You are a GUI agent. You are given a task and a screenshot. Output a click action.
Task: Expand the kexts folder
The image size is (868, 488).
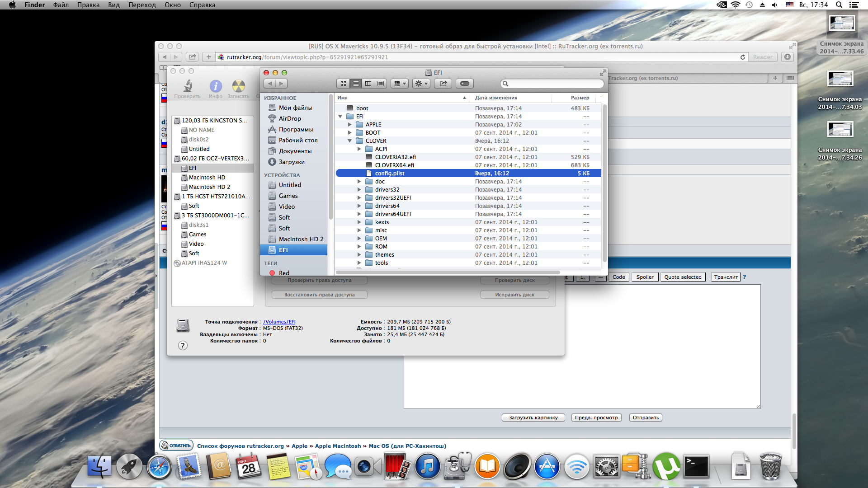click(359, 222)
